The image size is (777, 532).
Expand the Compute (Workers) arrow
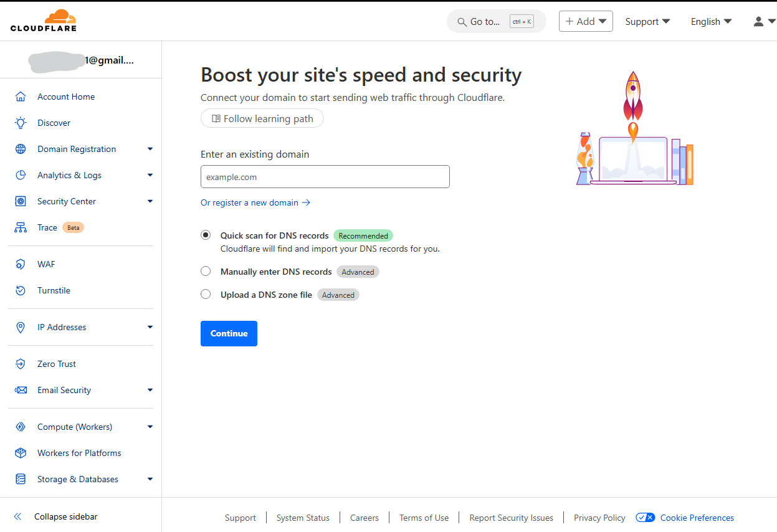[150, 427]
